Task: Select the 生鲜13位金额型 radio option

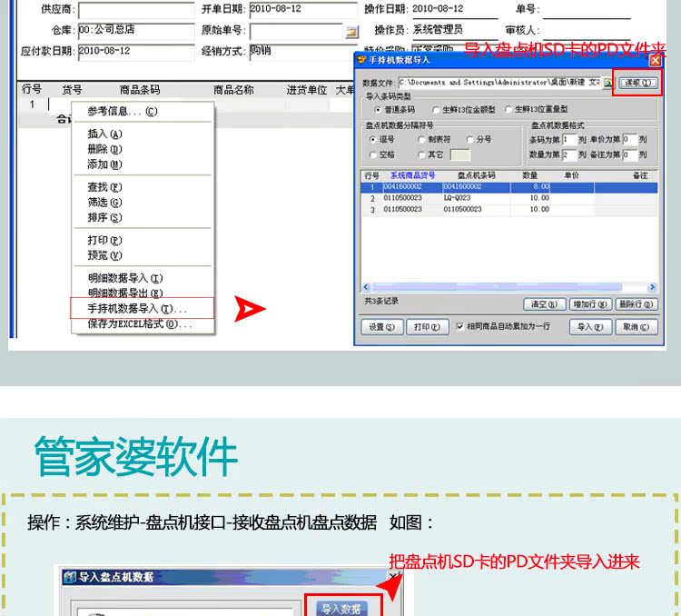Action: pyautogui.click(x=463, y=110)
